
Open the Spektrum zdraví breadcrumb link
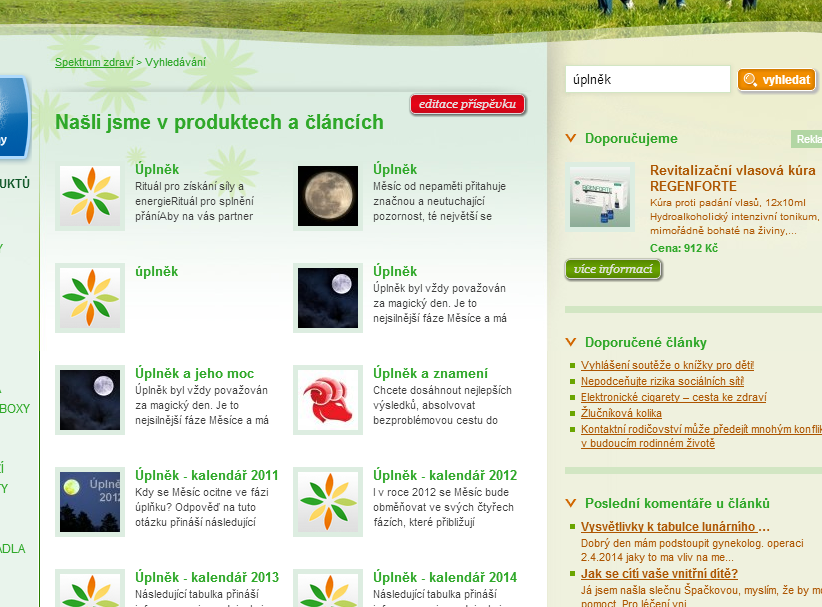coord(94,62)
